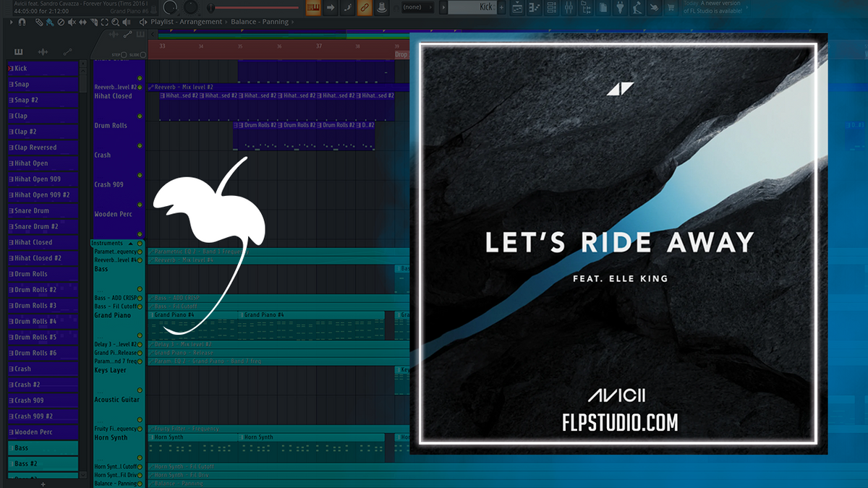Select the Paint brush tool

tap(50, 22)
